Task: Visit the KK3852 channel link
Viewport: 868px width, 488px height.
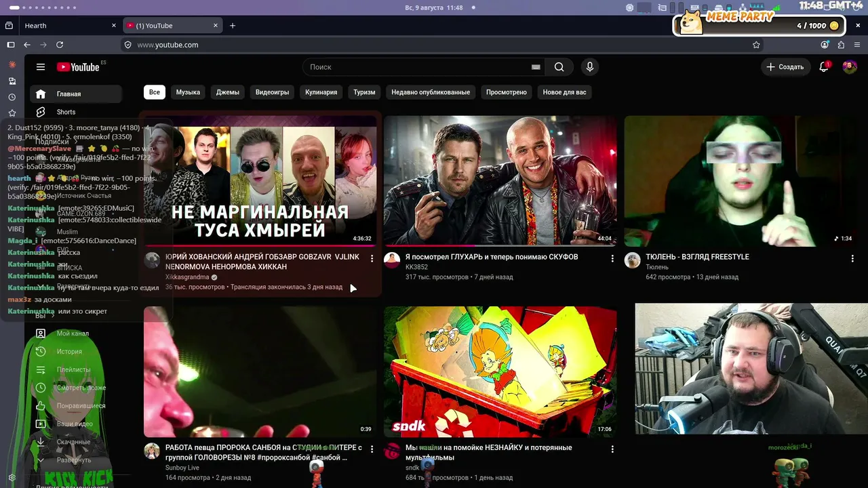Action: pos(417,267)
